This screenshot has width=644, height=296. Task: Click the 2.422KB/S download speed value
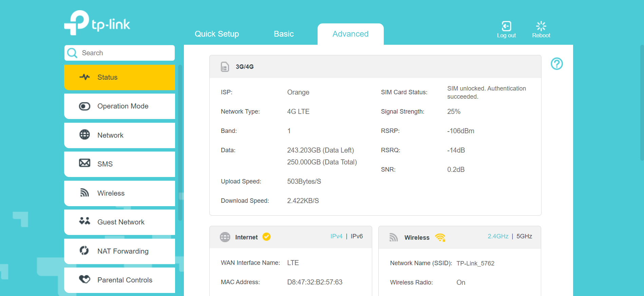[303, 201]
